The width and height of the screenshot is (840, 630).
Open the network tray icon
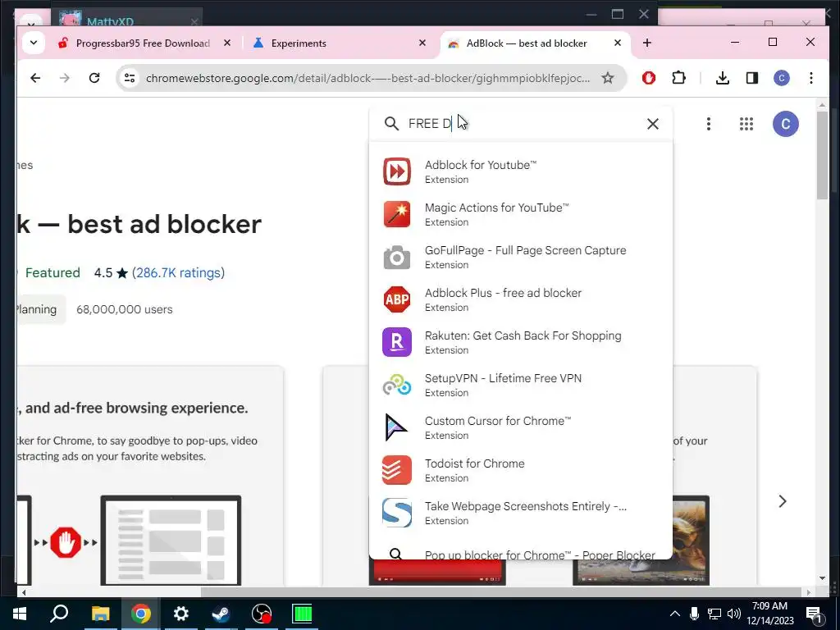click(714, 614)
